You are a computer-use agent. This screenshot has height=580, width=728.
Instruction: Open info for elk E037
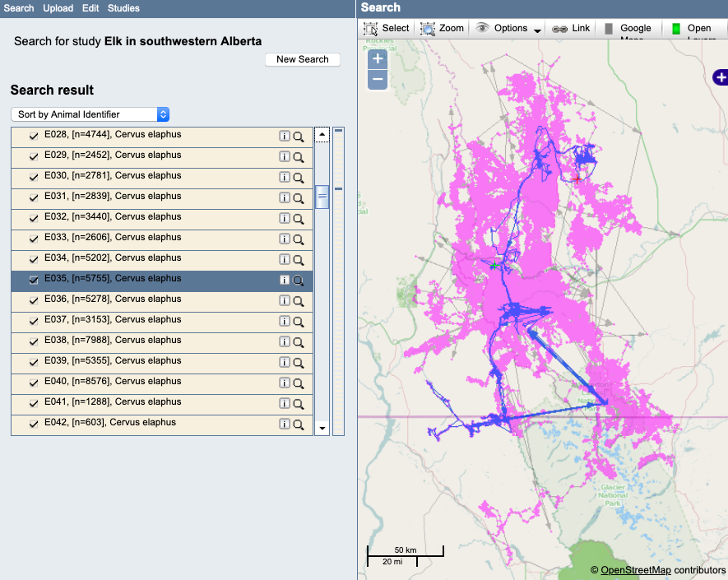[285, 321]
